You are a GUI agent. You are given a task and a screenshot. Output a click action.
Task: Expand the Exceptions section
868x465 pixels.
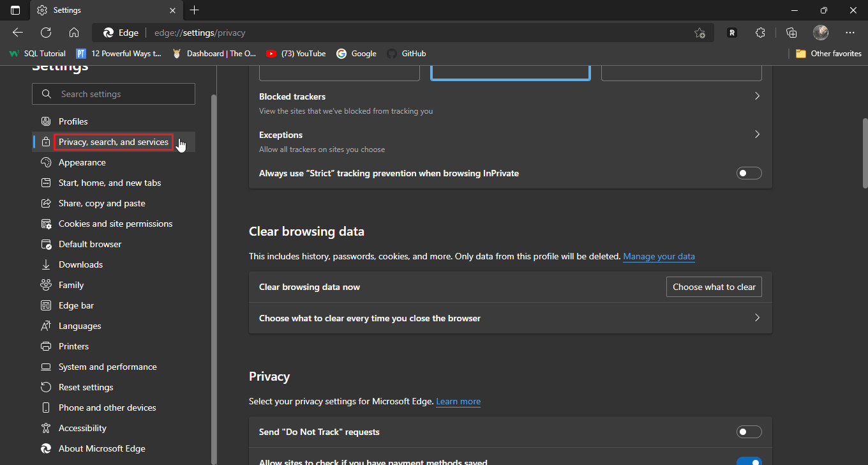coord(757,135)
